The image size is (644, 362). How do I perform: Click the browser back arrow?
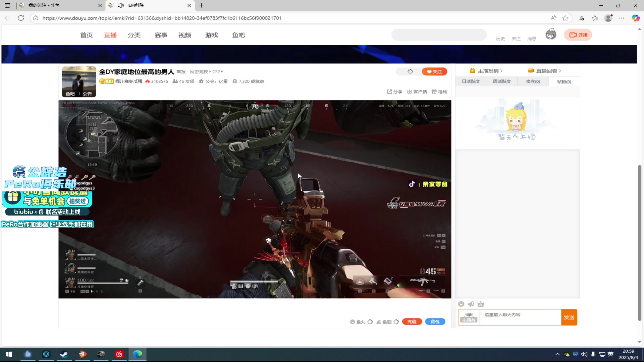coord(7,18)
